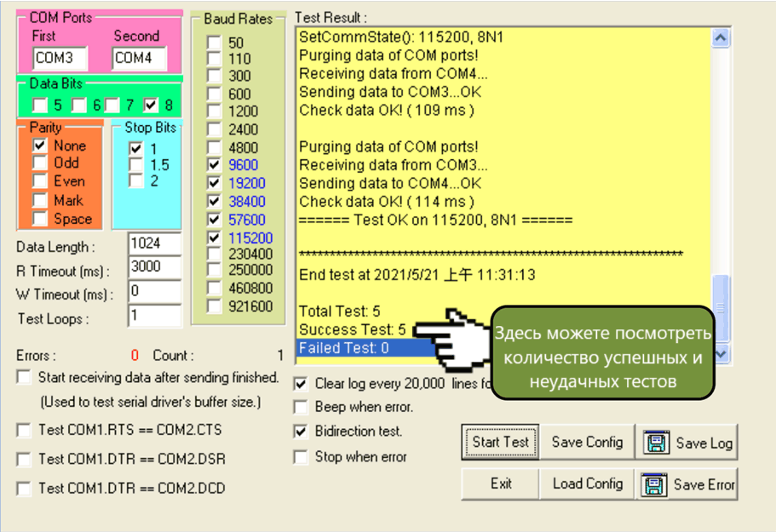Image resolution: width=776 pixels, height=532 pixels.
Task: Check the 1200 baud rate box
Action: click(x=214, y=111)
